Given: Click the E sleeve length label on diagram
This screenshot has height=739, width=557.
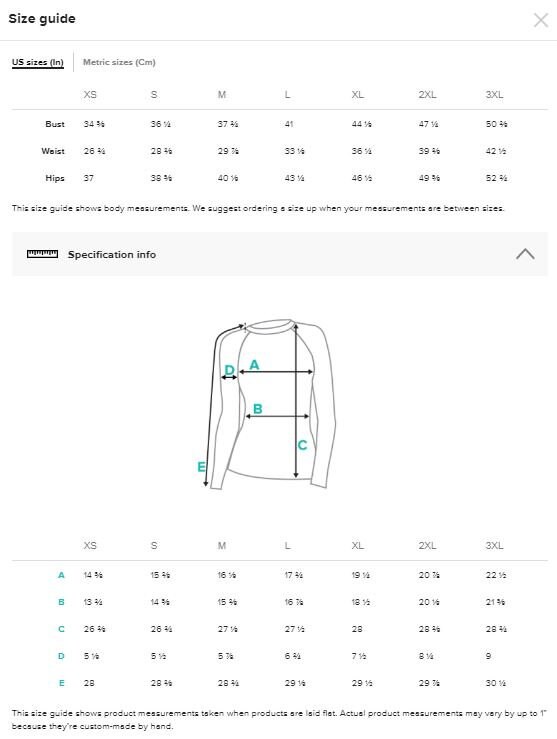Looking at the screenshot, I should pyautogui.click(x=201, y=467).
